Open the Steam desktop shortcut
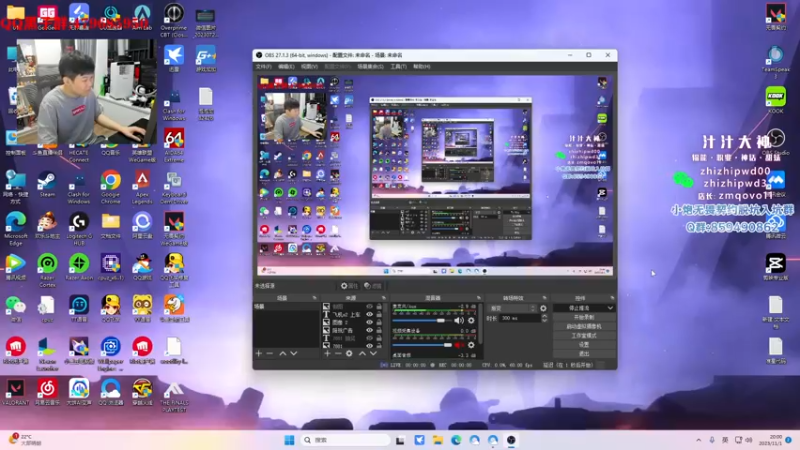Image resolution: width=800 pixels, height=450 pixels. tap(47, 185)
